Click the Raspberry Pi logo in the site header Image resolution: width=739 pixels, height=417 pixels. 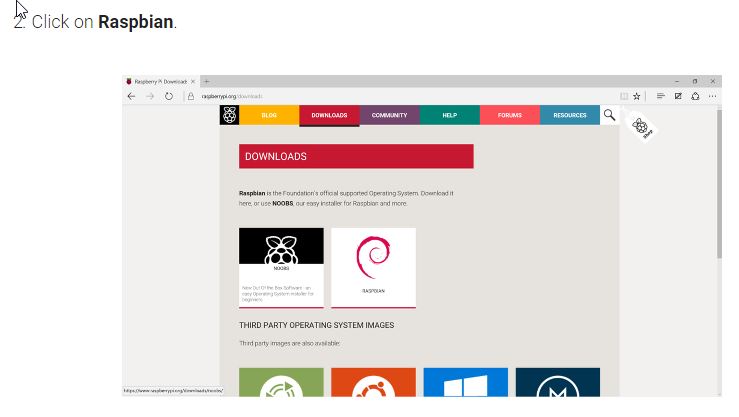(230, 115)
